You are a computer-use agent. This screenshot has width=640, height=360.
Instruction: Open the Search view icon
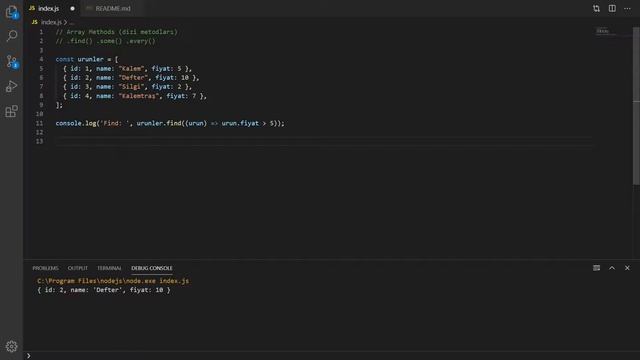pyautogui.click(x=11, y=36)
